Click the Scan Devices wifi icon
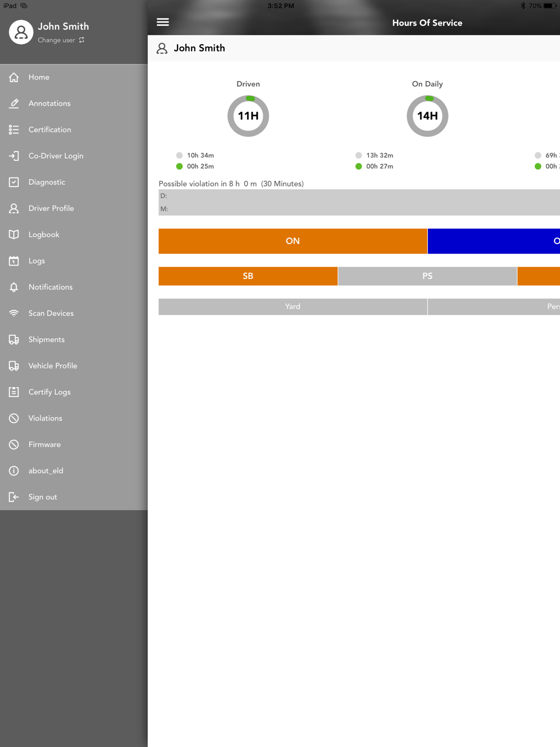 point(14,314)
